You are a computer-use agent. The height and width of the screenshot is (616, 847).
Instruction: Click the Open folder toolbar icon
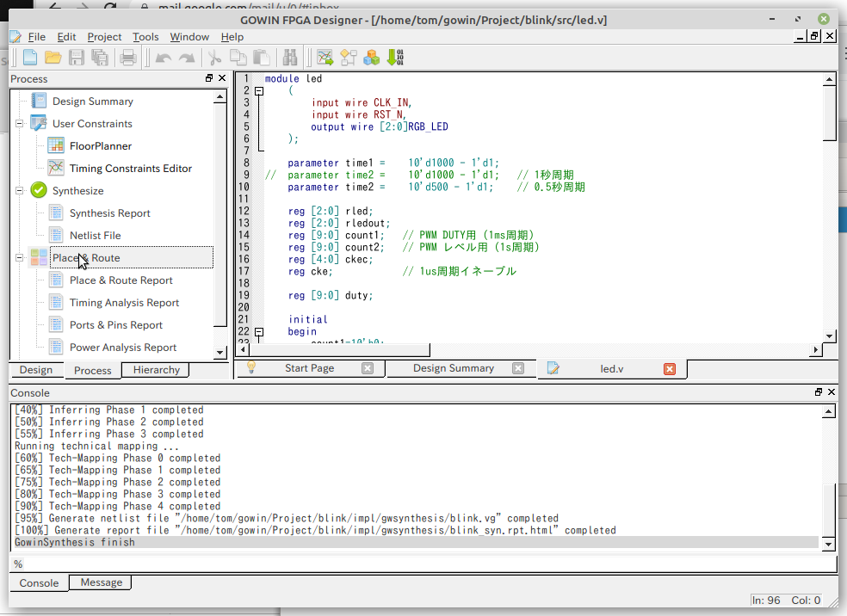[x=53, y=58]
